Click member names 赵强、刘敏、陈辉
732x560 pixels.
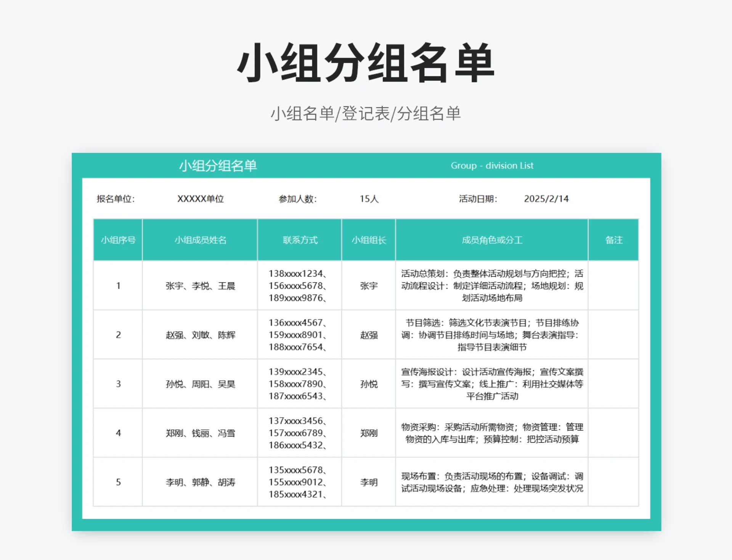tap(199, 335)
